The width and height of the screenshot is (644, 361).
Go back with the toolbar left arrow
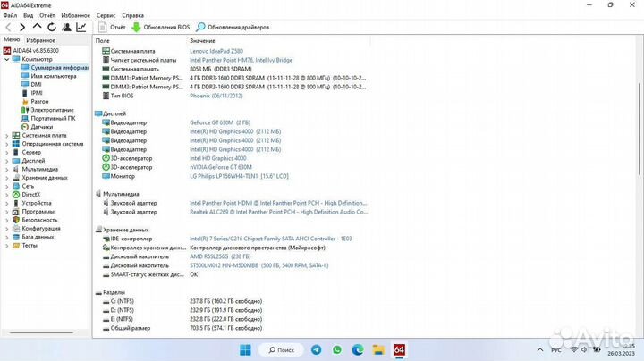pyautogui.click(x=8, y=27)
